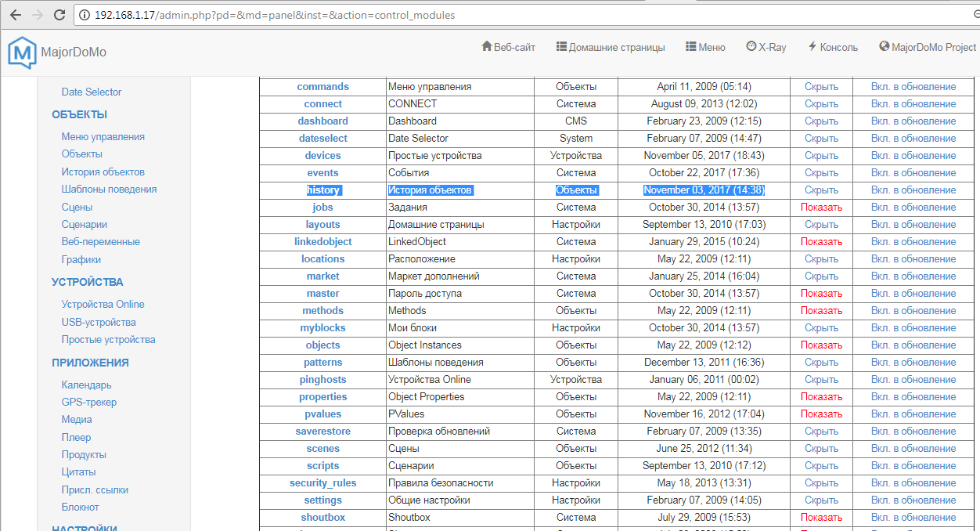Open Плеер in the sidebar

click(77, 437)
